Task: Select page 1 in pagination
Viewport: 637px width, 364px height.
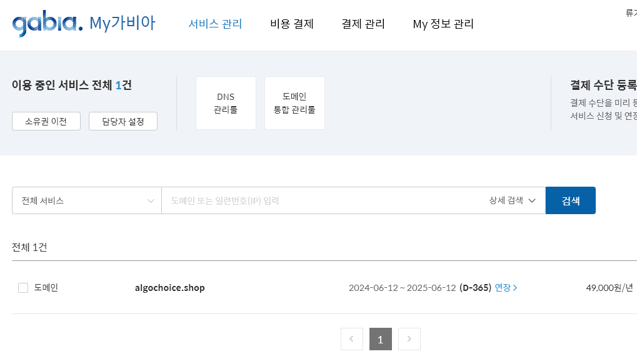Action: click(381, 339)
